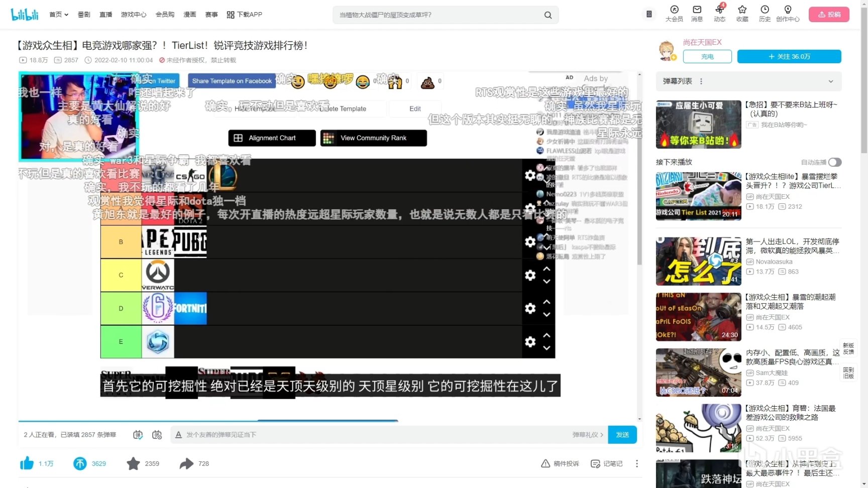
Task: Open 番剧 navigation item
Action: point(84,15)
